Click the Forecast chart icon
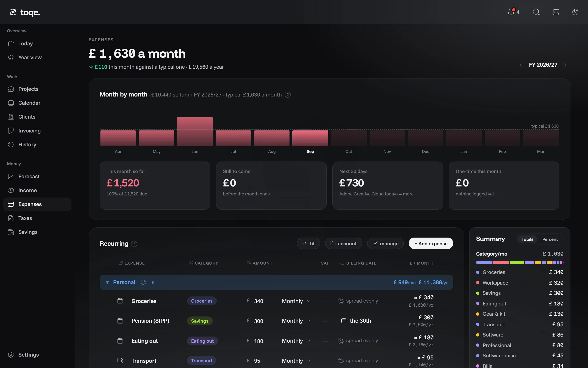Image resolution: width=588 pixels, height=368 pixels. (x=11, y=176)
